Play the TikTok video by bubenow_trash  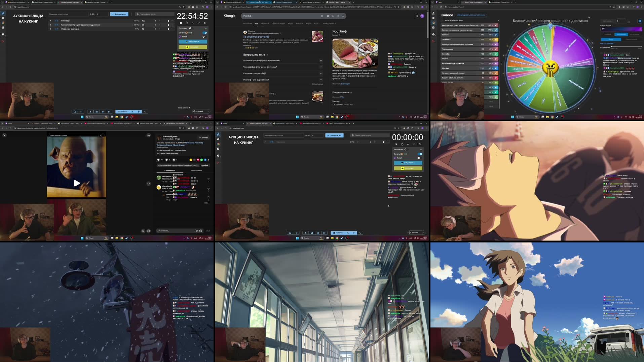(77, 184)
